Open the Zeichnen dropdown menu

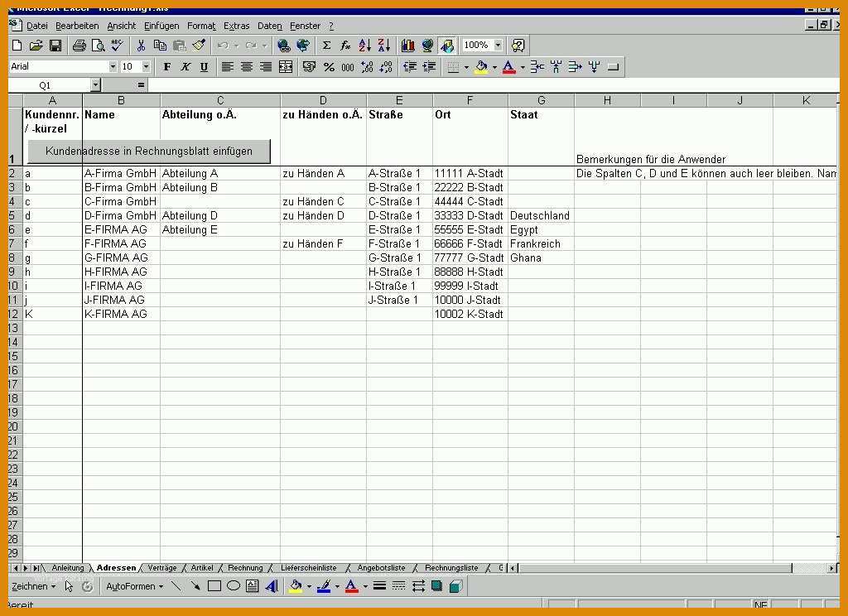pos(33,586)
